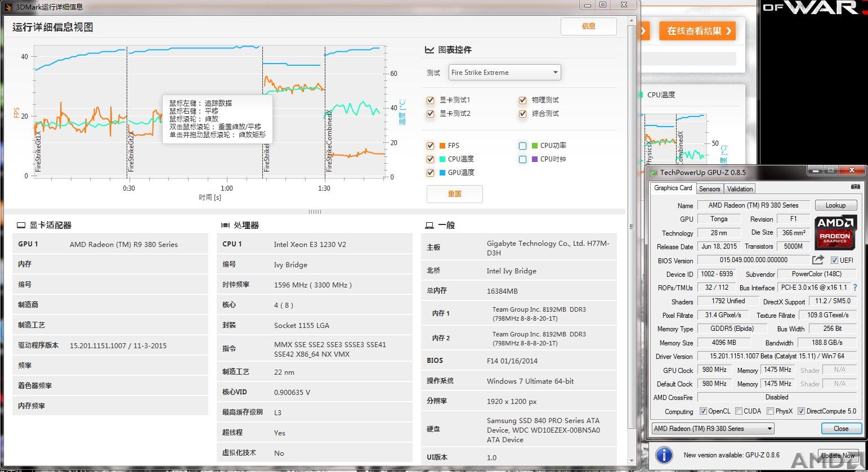The width and height of the screenshot is (868, 472).
Task: Click the blue GPU温度 color swatch
Action: [442, 173]
